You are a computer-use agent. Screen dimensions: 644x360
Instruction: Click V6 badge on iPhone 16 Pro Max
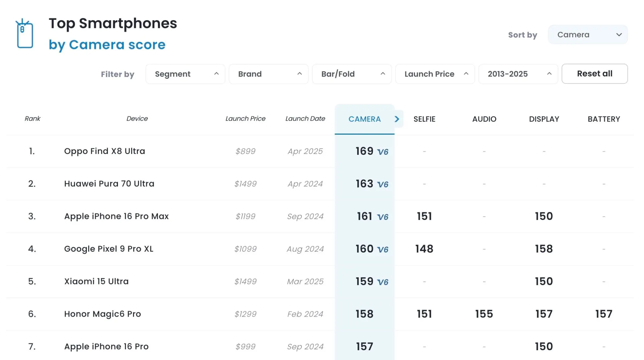[383, 217]
